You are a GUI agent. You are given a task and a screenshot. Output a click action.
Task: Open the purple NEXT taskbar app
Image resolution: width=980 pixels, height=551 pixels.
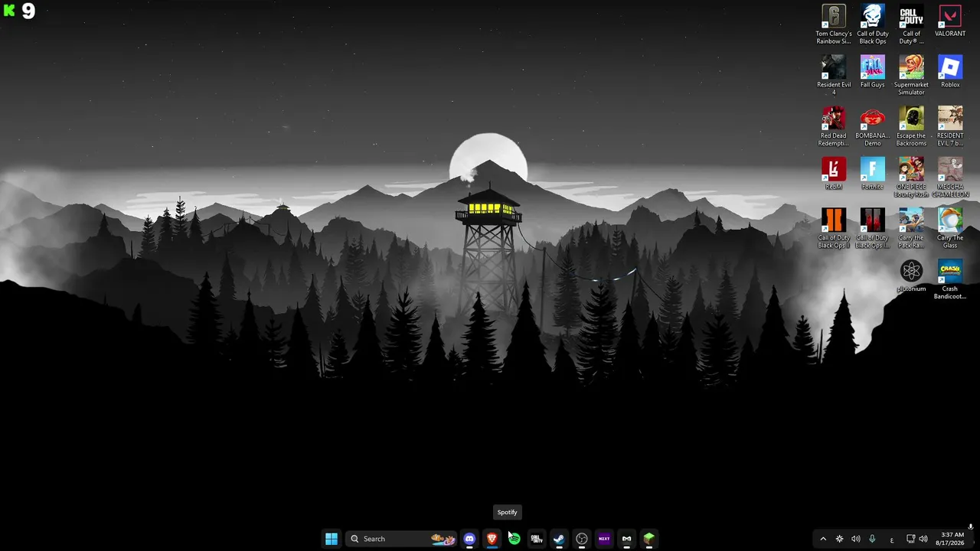click(x=604, y=539)
